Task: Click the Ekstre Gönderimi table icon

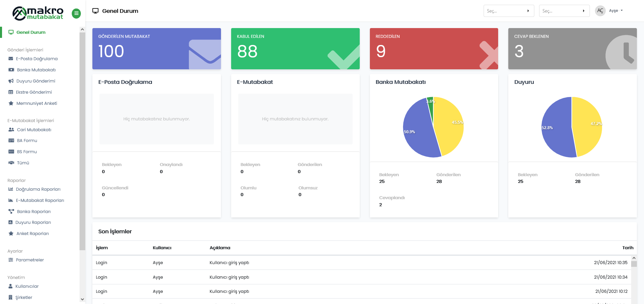Action: [x=11, y=92]
